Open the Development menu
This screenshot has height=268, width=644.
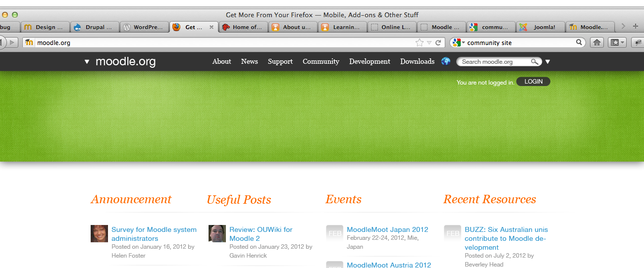(370, 61)
